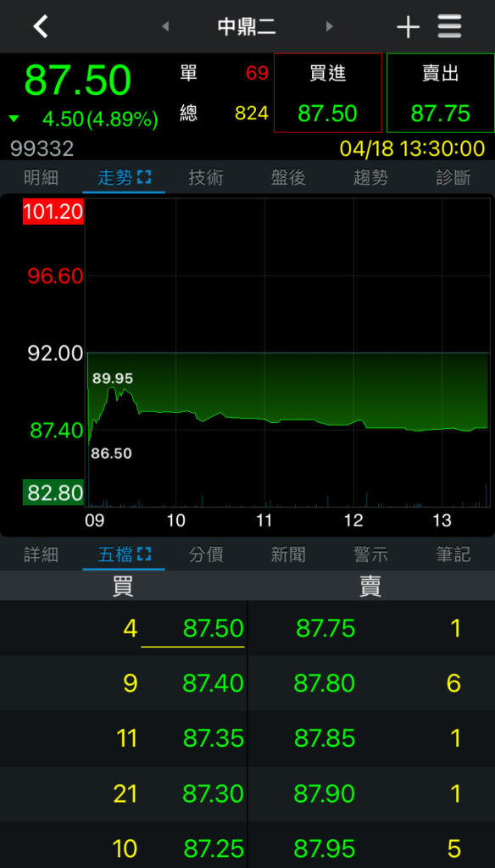Go to next stock with right triangle

(x=330, y=26)
